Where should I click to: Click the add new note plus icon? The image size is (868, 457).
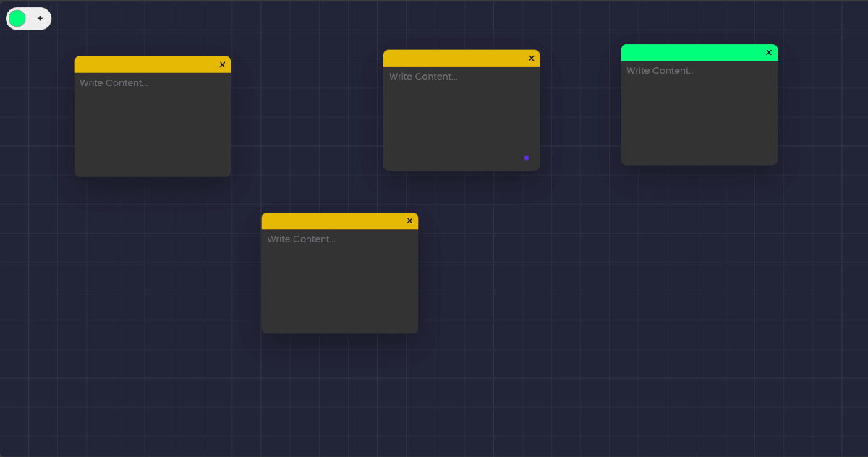point(40,18)
